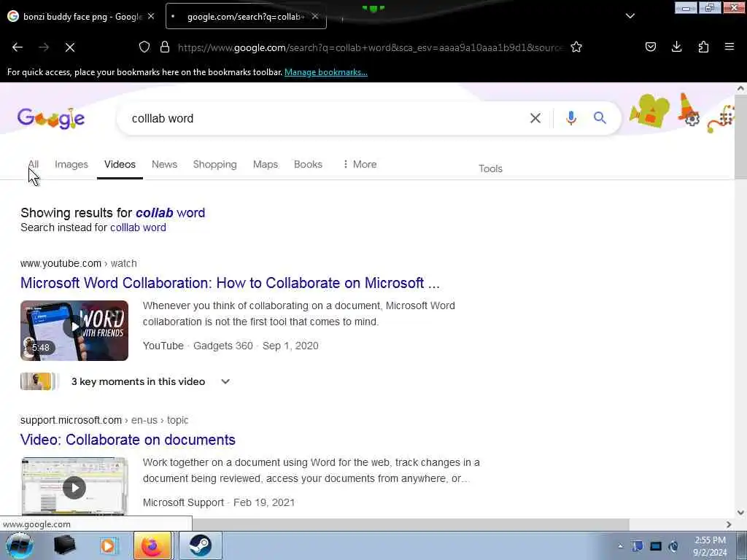Click the volume tray icon

(673, 546)
